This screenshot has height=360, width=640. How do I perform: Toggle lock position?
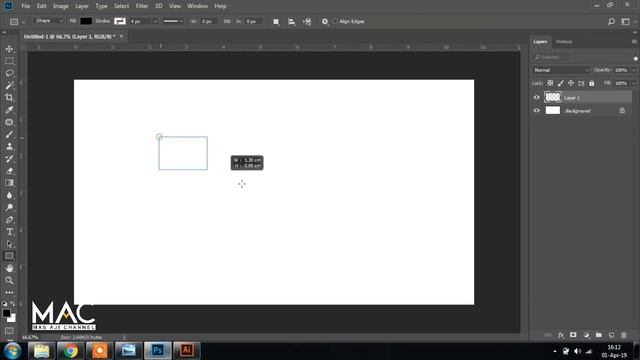click(571, 83)
